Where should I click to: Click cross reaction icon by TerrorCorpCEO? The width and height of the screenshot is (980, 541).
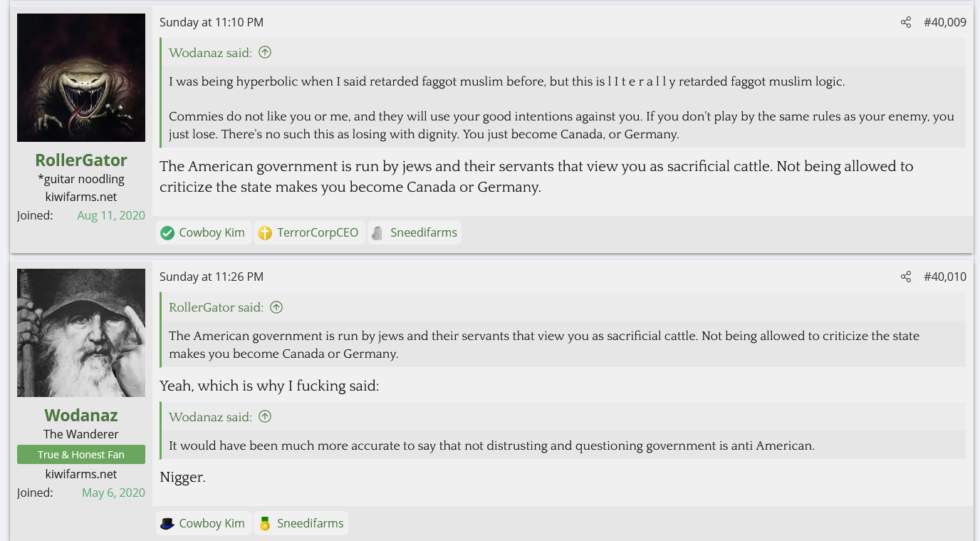pyautogui.click(x=265, y=232)
